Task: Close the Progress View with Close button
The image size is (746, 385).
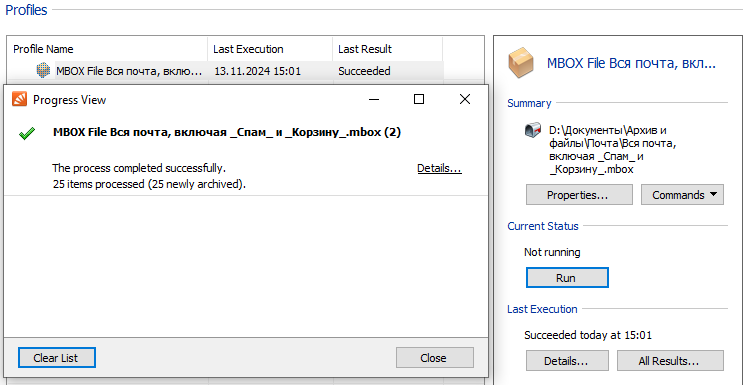Action: (434, 358)
